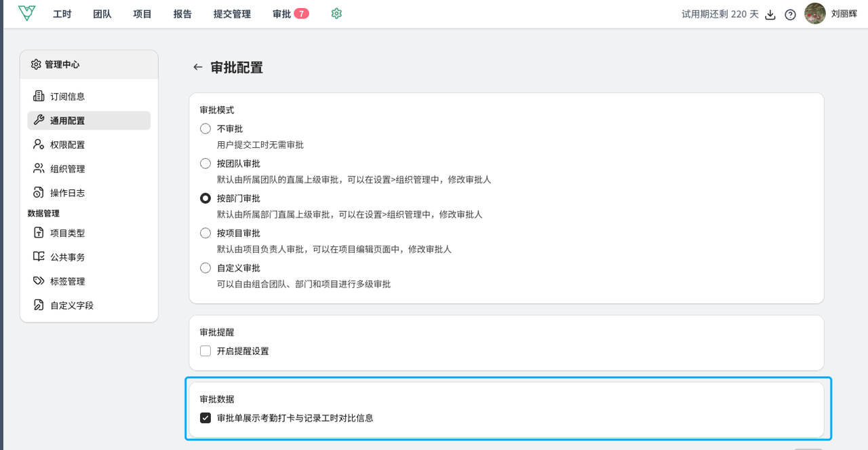Uncheck 审批单展示考勤打卡与记录工时对比信息
868x450 pixels.
point(205,417)
